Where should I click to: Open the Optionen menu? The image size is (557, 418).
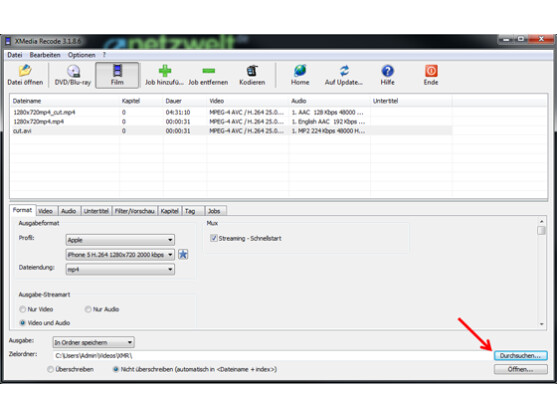tap(82, 55)
